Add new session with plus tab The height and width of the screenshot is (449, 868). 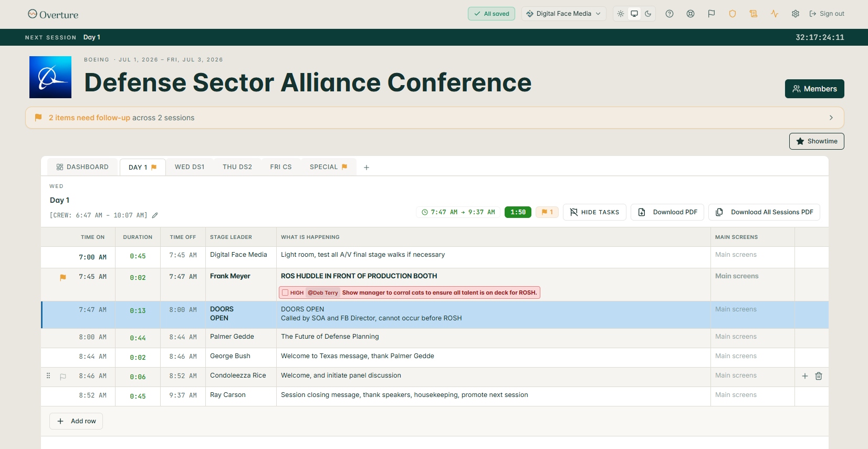tap(367, 168)
